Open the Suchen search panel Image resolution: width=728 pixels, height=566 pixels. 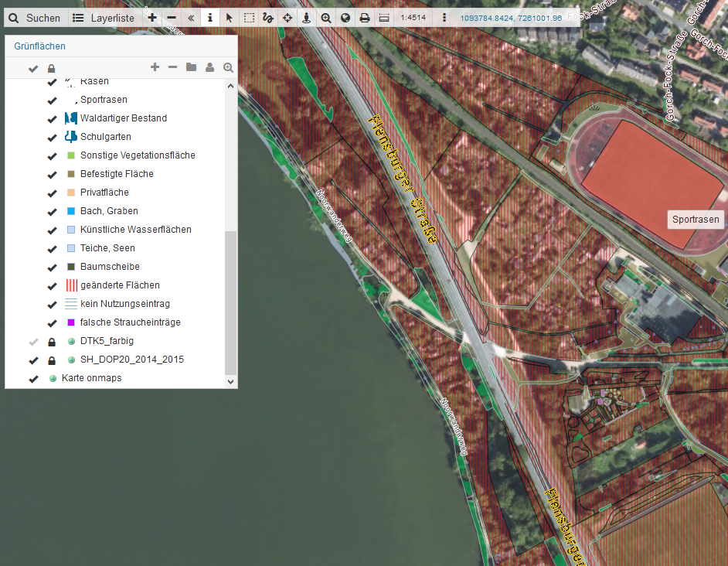(x=34, y=18)
